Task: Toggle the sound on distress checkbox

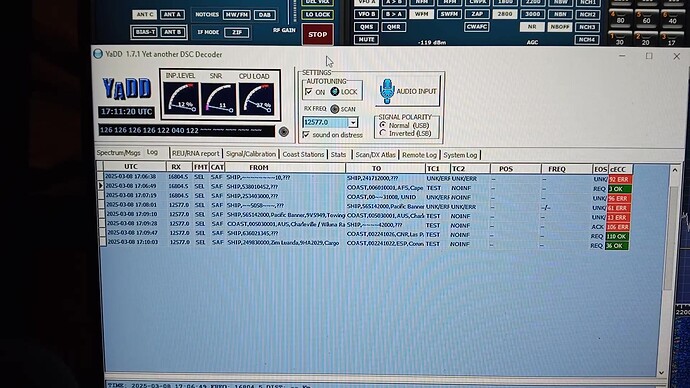Action: [x=306, y=135]
